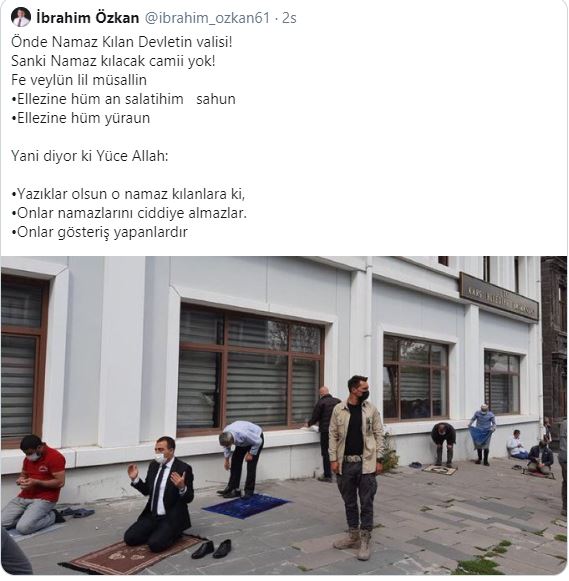The width and height of the screenshot is (569, 581).
Task: Open the @ibrahim_ozkan61 handle link
Action: pyautogui.click(x=207, y=18)
